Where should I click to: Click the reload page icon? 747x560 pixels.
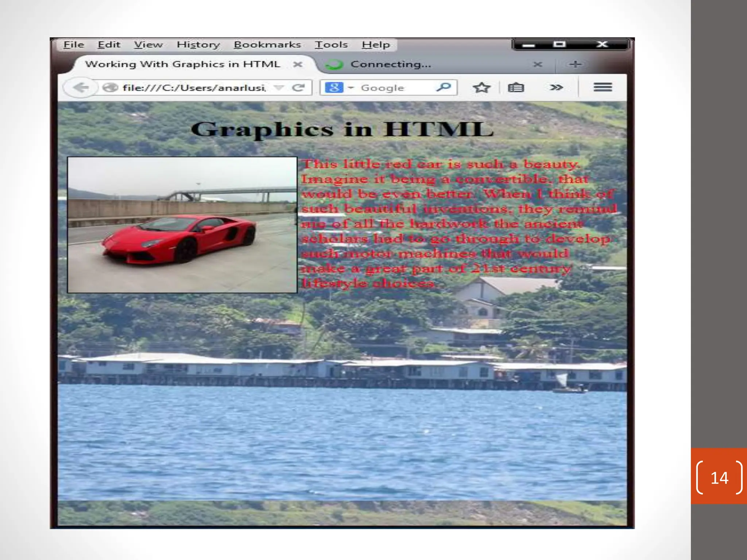point(298,87)
